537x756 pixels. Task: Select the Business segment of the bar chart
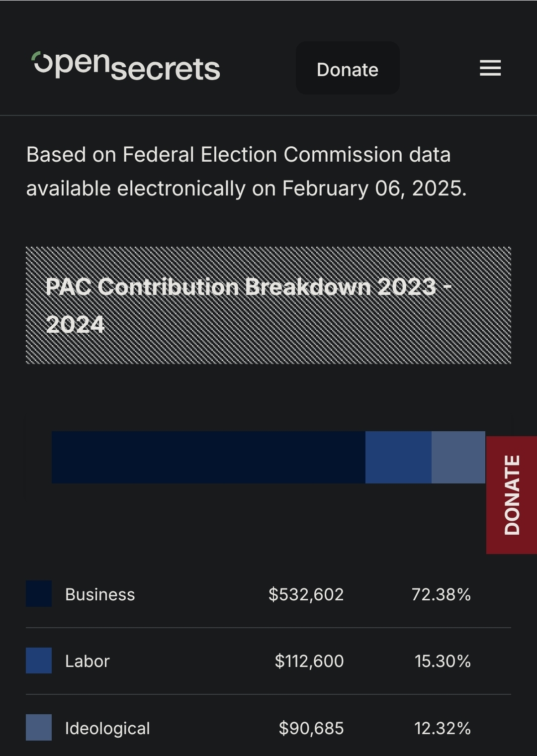coord(208,457)
